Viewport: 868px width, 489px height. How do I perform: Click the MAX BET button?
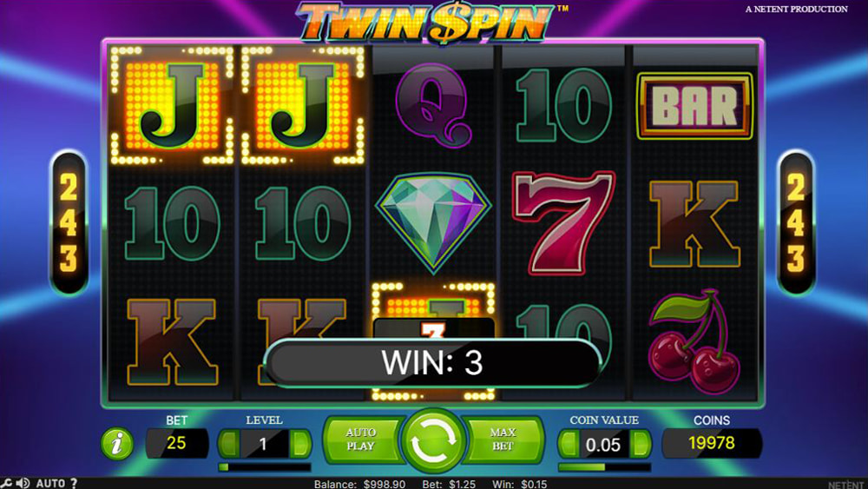click(503, 439)
